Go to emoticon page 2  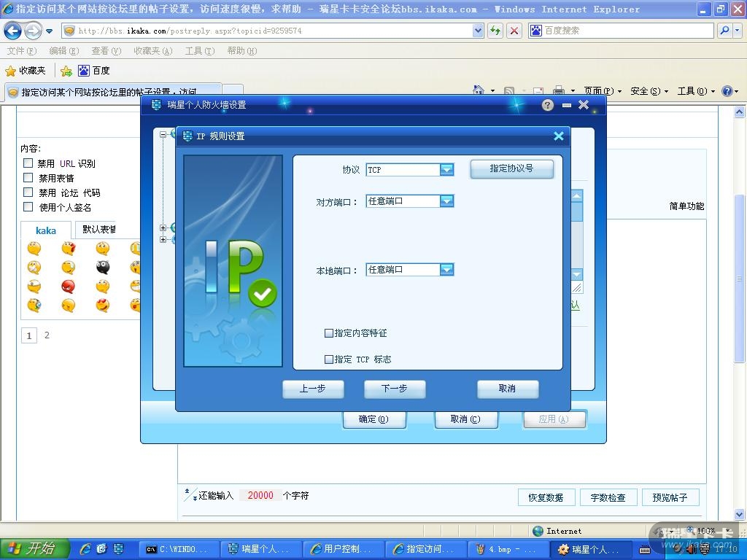tap(47, 335)
